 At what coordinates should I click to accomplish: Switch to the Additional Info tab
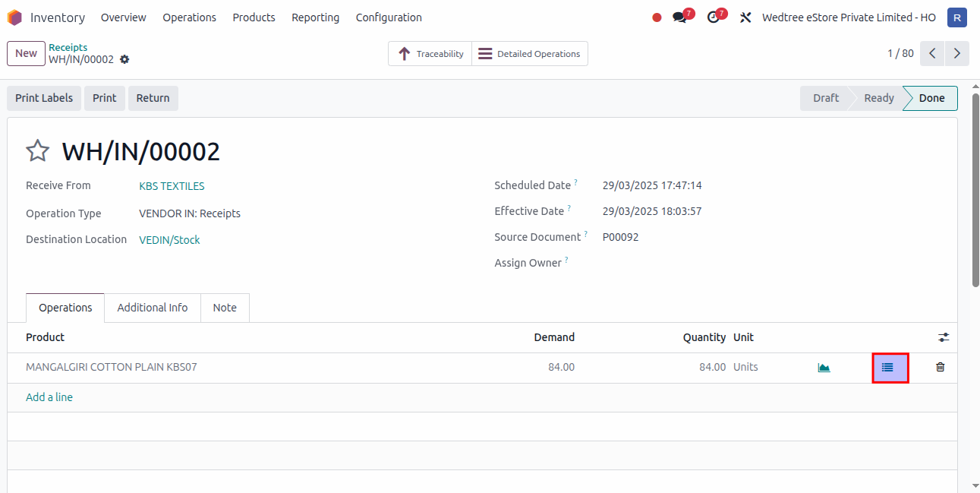click(153, 308)
